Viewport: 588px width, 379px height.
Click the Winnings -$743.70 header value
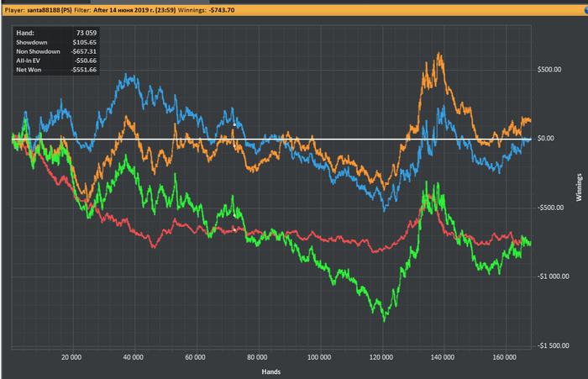221,10
